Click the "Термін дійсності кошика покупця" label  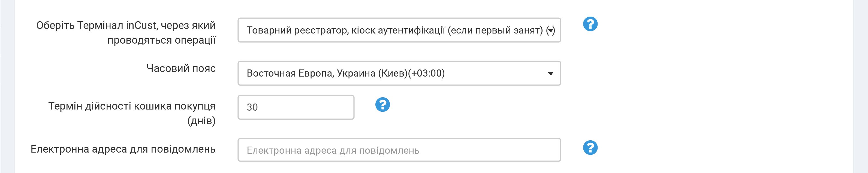click(x=132, y=106)
